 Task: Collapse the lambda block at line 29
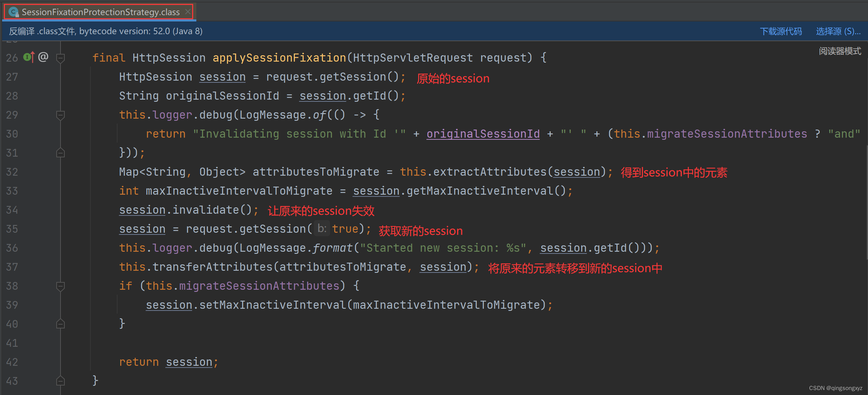61,115
